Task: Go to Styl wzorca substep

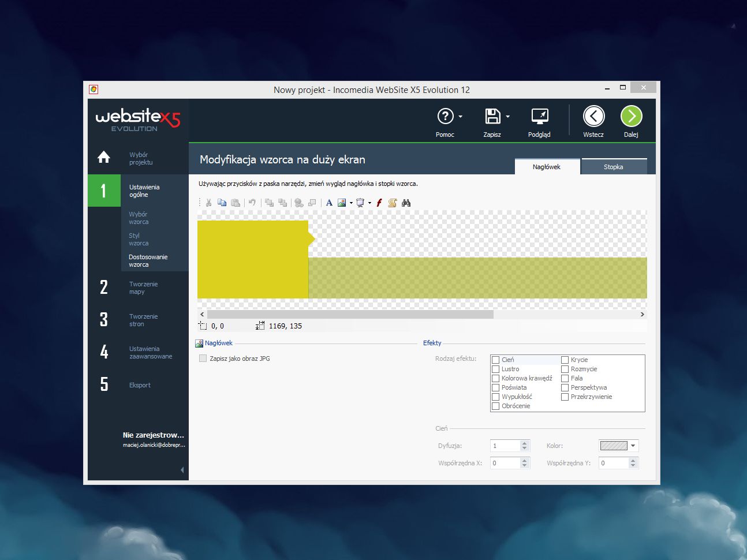Action: click(139, 239)
